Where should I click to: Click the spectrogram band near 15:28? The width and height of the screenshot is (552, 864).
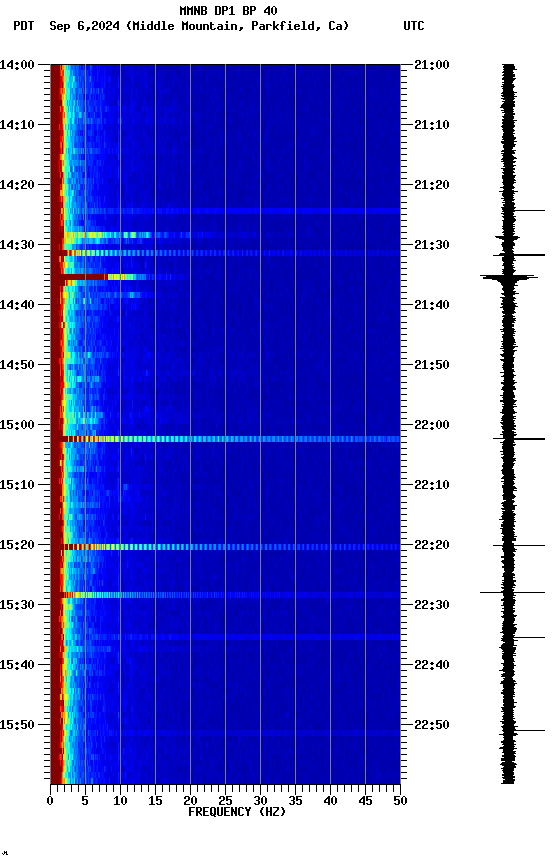click(x=225, y=595)
